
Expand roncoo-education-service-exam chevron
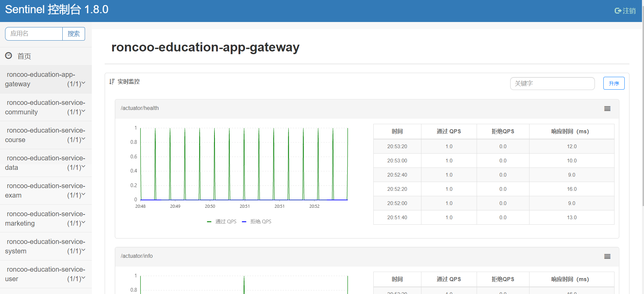coord(83,194)
